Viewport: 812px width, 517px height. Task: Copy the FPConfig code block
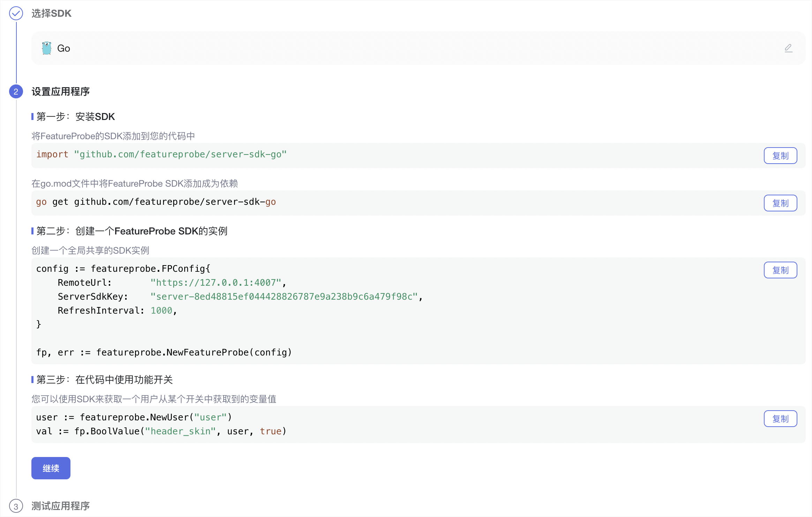coord(780,270)
